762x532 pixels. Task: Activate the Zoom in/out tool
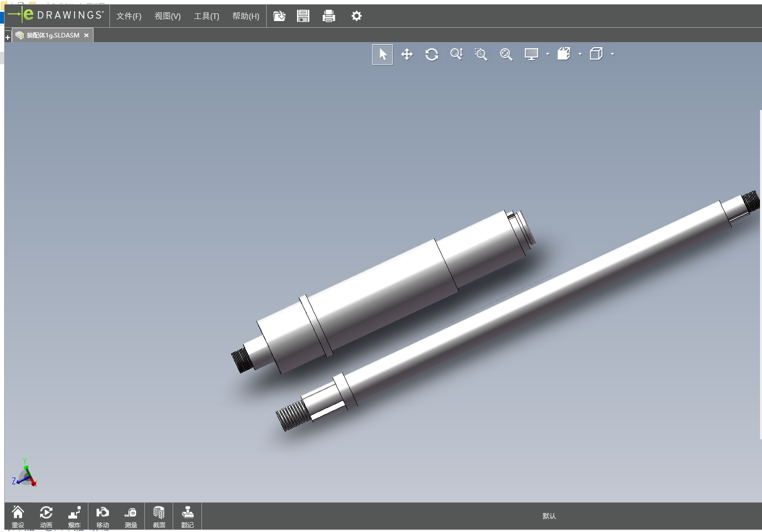[456, 54]
